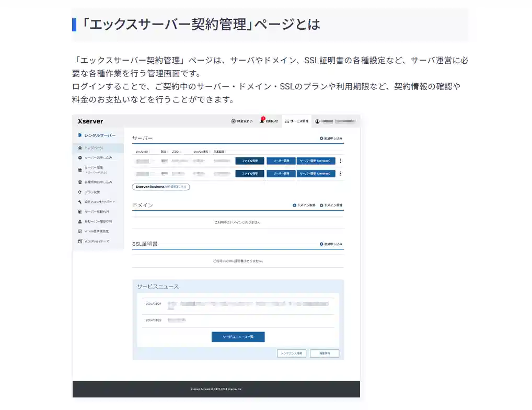532x410 pixels.
Task: Click the 「エックスサーバー契約管理」ページとは heading
Action: click(201, 25)
